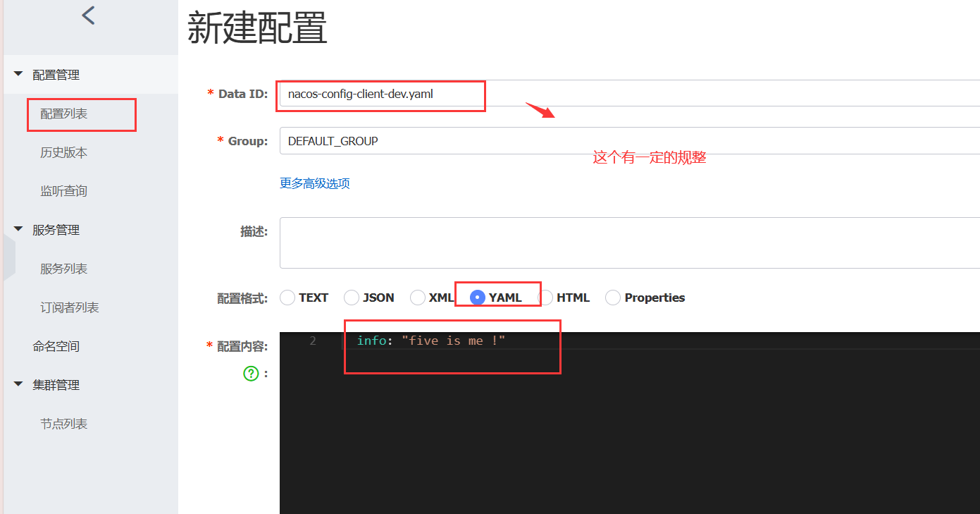Click line number 2 in editor gutter
This screenshot has height=514, width=980.
pos(313,341)
